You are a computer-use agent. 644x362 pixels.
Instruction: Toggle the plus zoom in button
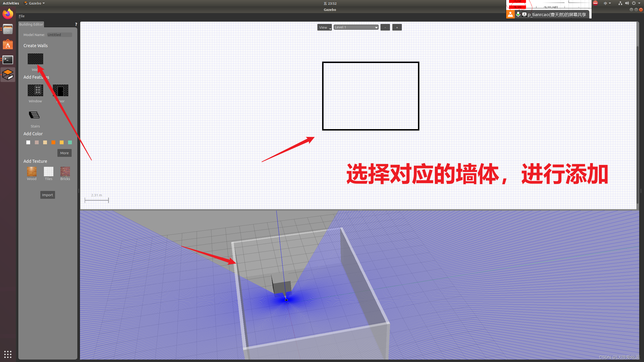tap(397, 27)
